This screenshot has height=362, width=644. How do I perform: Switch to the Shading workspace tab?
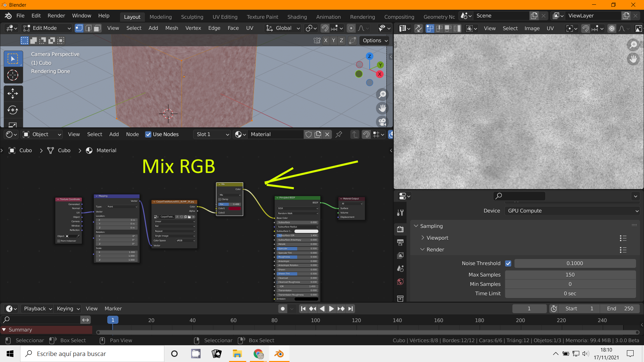tap(297, 17)
